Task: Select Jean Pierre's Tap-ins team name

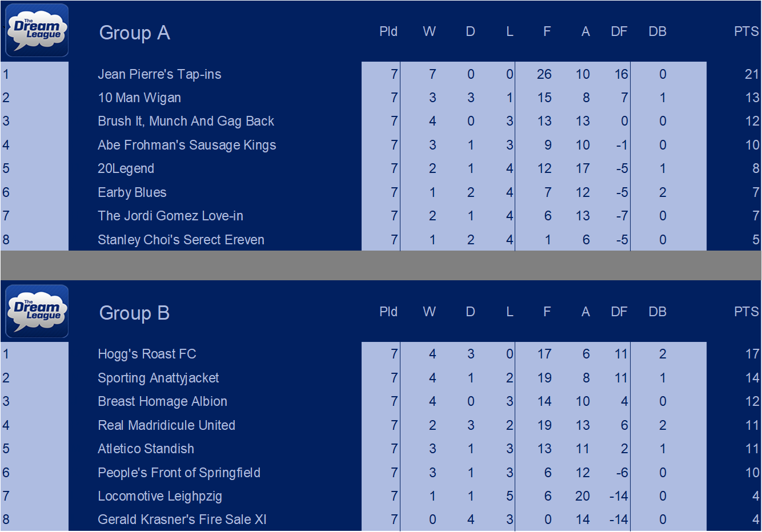Action: [159, 74]
